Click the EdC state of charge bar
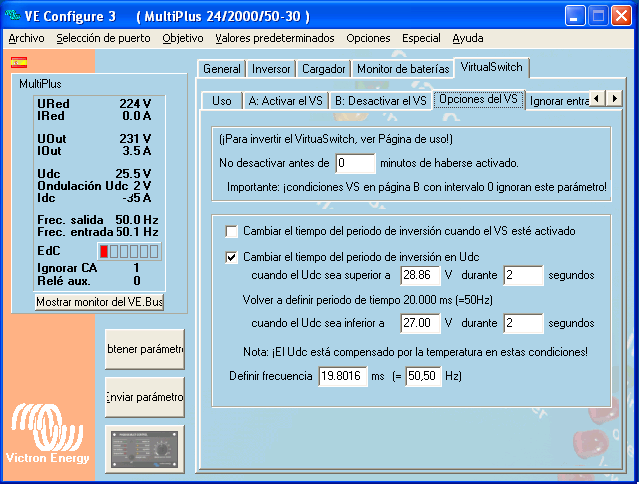This screenshot has width=639, height=484. (129, 251)
